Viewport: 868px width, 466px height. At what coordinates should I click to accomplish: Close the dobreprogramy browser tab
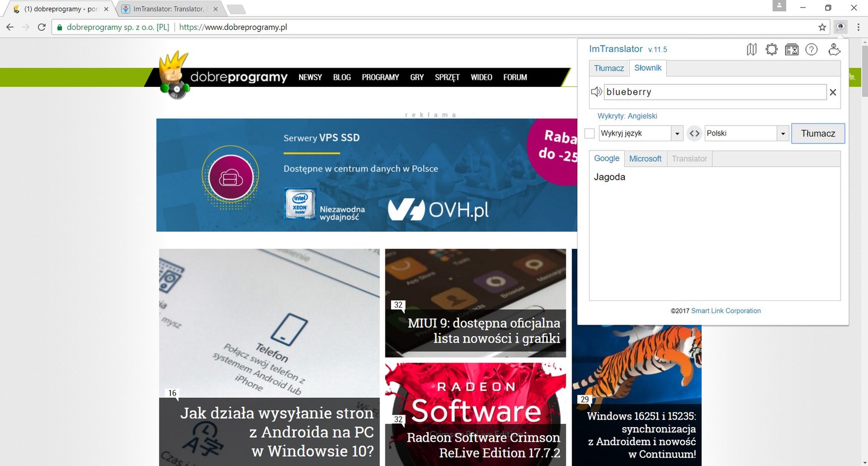(106, 9)
